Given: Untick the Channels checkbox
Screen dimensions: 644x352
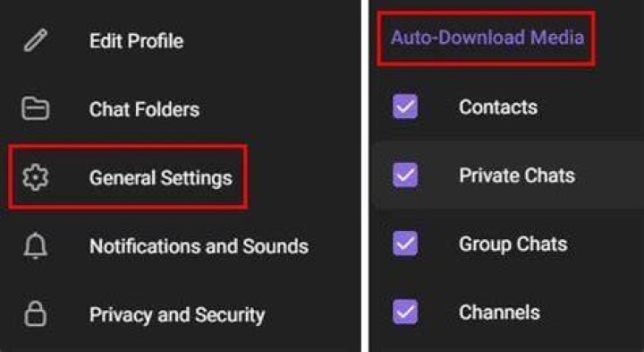Looking at the screenshot, I should [405, 312].
